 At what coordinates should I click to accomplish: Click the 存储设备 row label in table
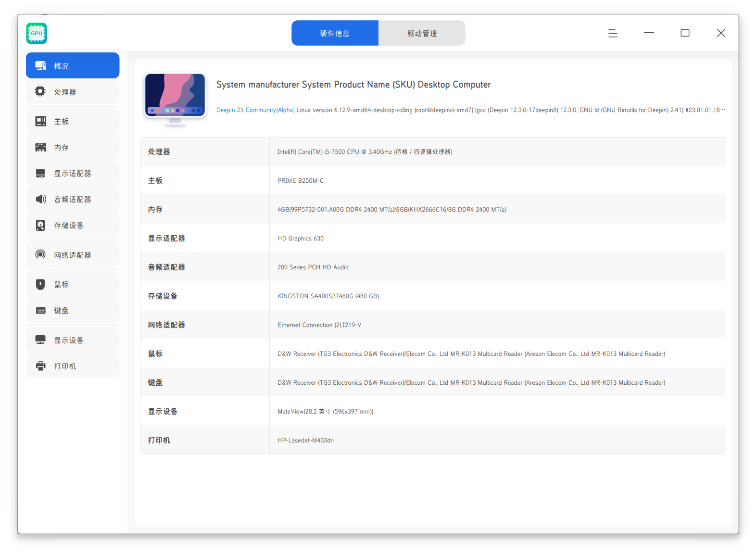pyautogui.click(x=163, y=296)
